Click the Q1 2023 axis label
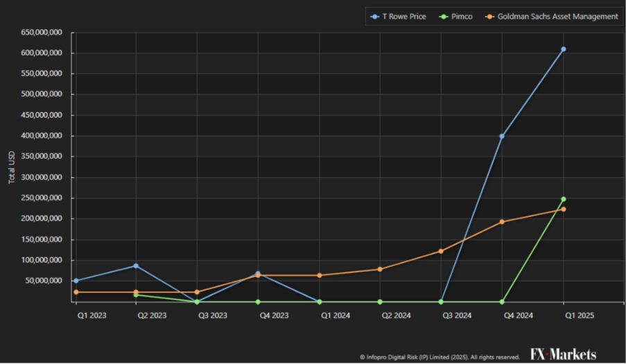Viewport: 626px width, 364px height. 92,315
